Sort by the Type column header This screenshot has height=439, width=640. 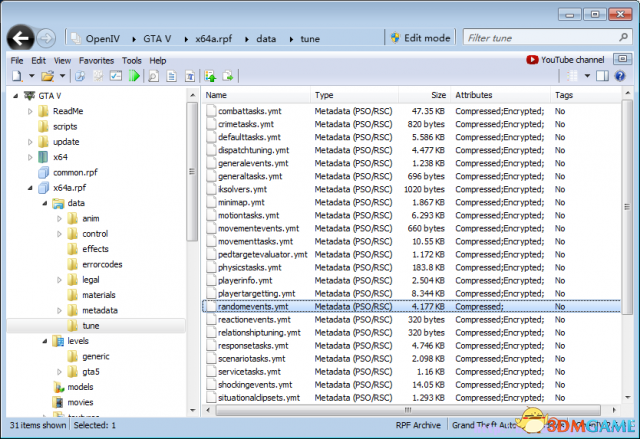coord(354,95)
